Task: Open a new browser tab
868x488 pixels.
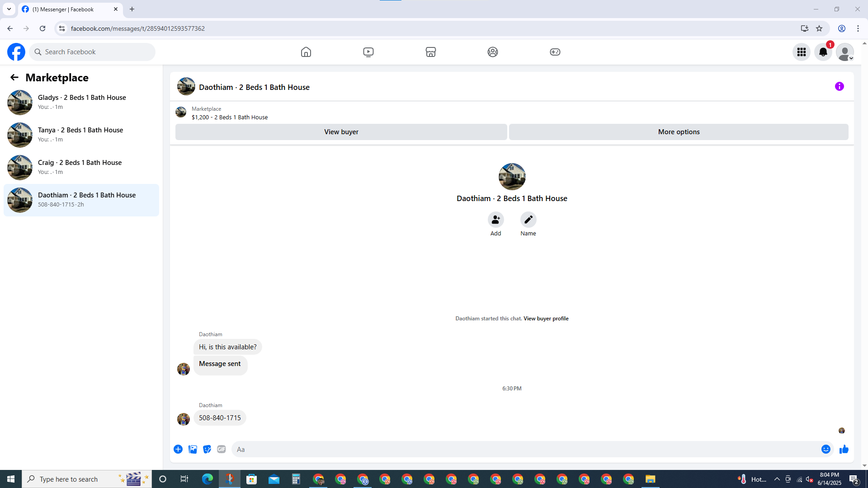Action: click(x=132, y=9)
